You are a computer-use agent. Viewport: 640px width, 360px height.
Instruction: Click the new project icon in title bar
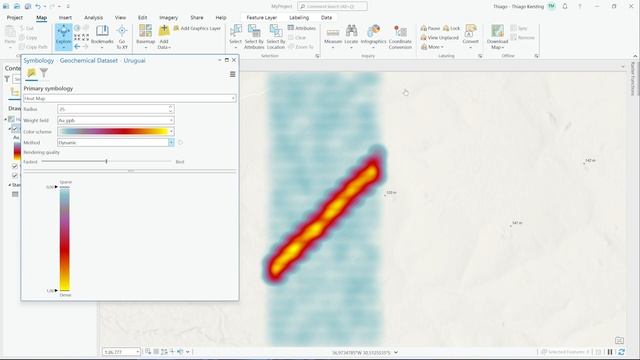(x=6, y=6)
